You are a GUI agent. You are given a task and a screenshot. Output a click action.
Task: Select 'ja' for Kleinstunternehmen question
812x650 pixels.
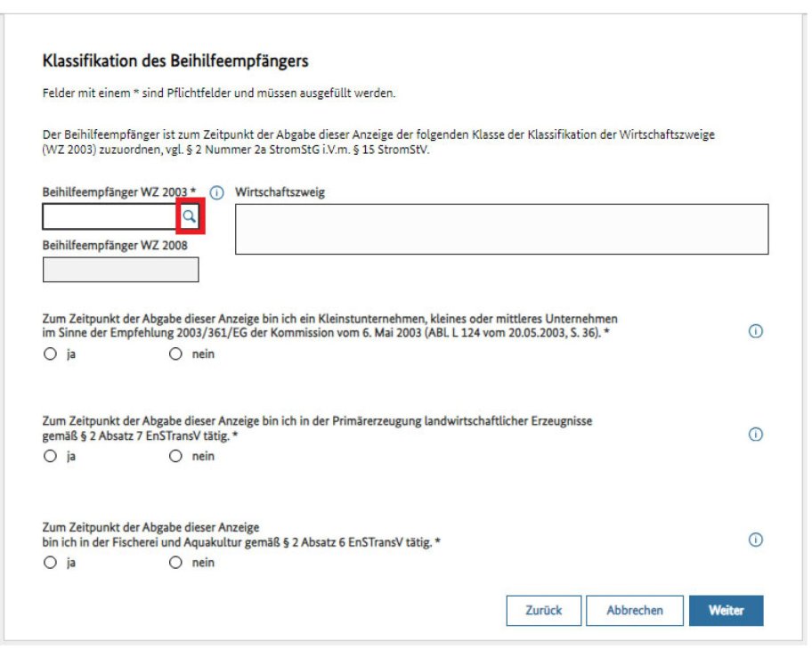[x=50, y=353]
